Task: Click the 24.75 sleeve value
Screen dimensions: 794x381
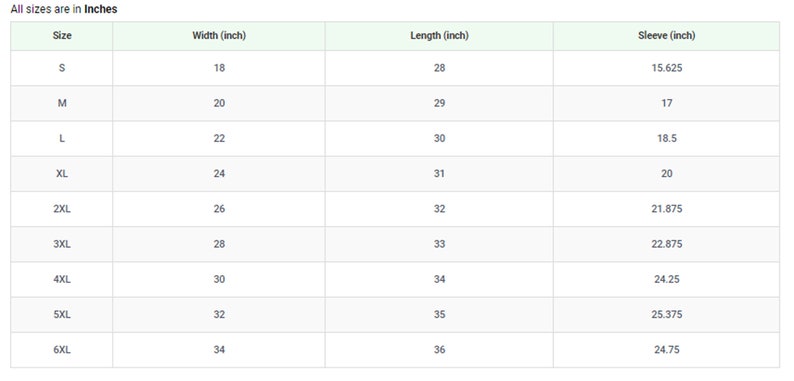Action: coord(666,350)
